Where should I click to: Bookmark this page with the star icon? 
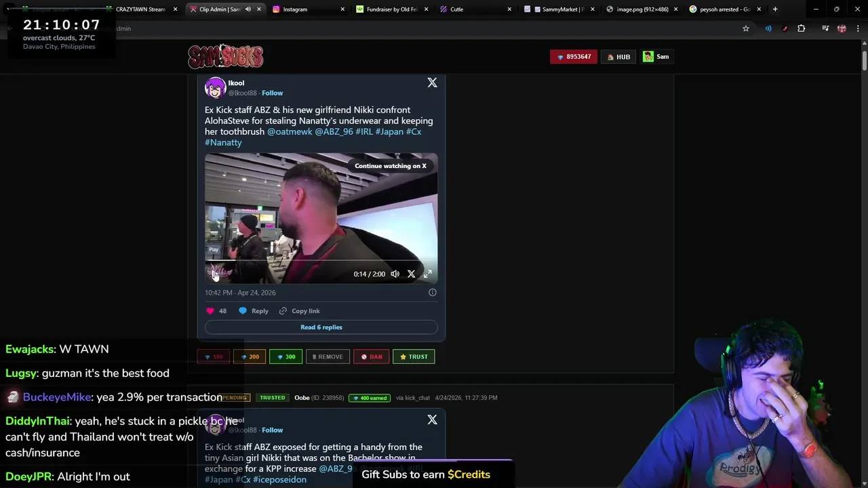click(x=746, y=28)
